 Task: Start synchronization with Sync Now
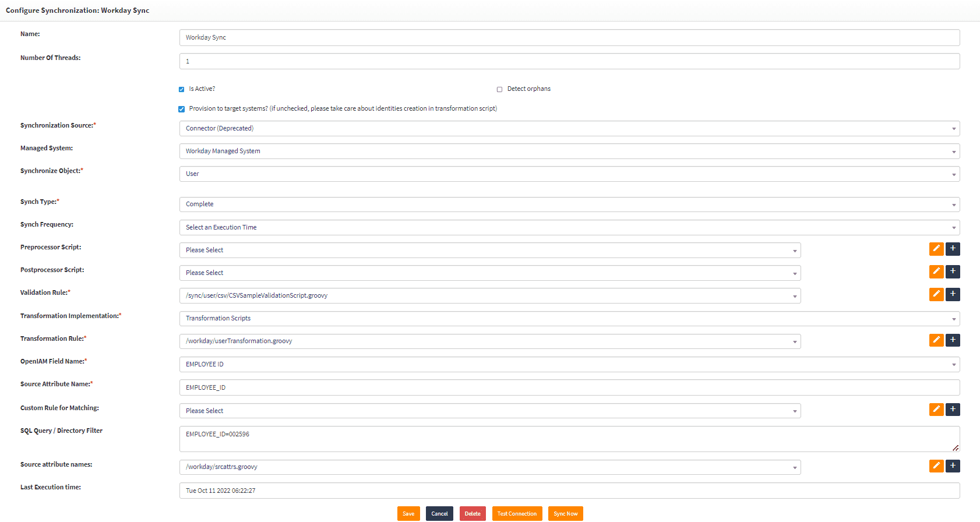click(x=565, y=514)
